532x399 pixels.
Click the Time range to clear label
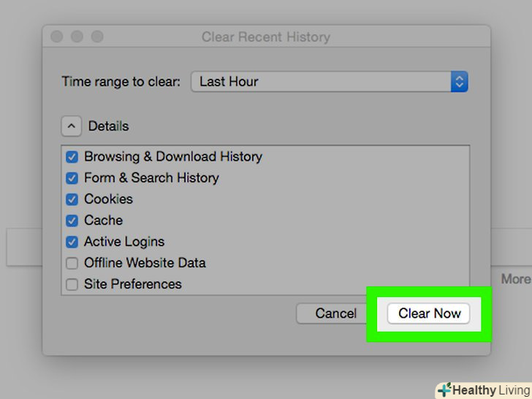point(121,82)
